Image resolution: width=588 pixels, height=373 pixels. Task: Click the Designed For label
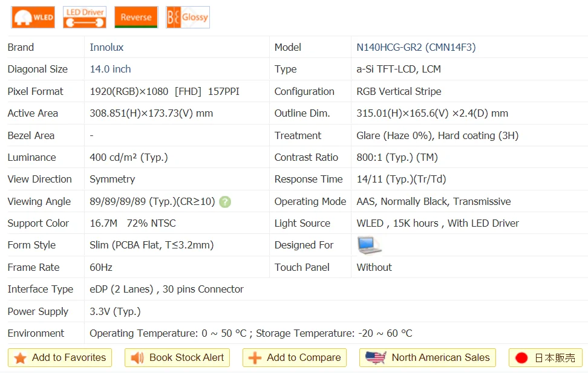coord(304,245)
